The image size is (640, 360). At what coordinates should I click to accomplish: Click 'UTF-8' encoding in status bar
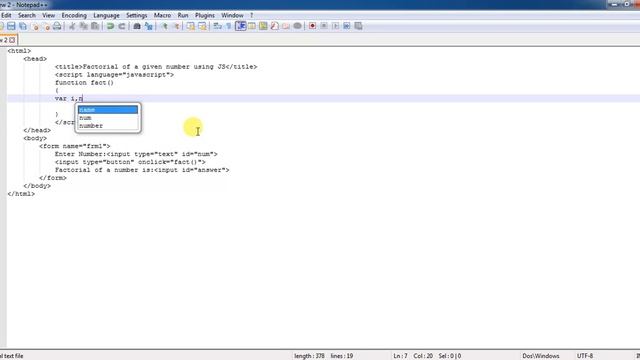coord(584,356)
